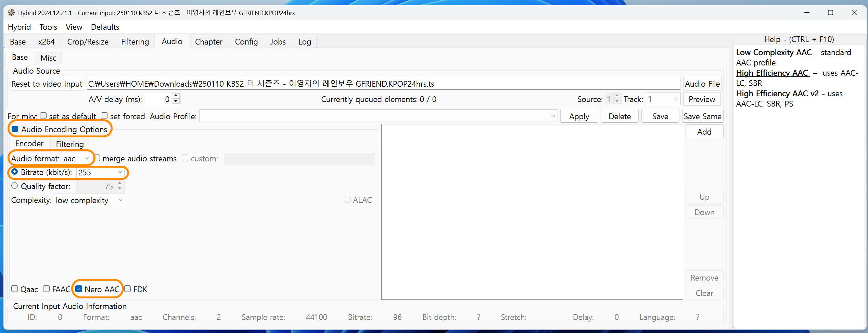Click Reset to video input button
Image resolution: width=868 pixels, height=333 pixels.
[x=47, y=84]
